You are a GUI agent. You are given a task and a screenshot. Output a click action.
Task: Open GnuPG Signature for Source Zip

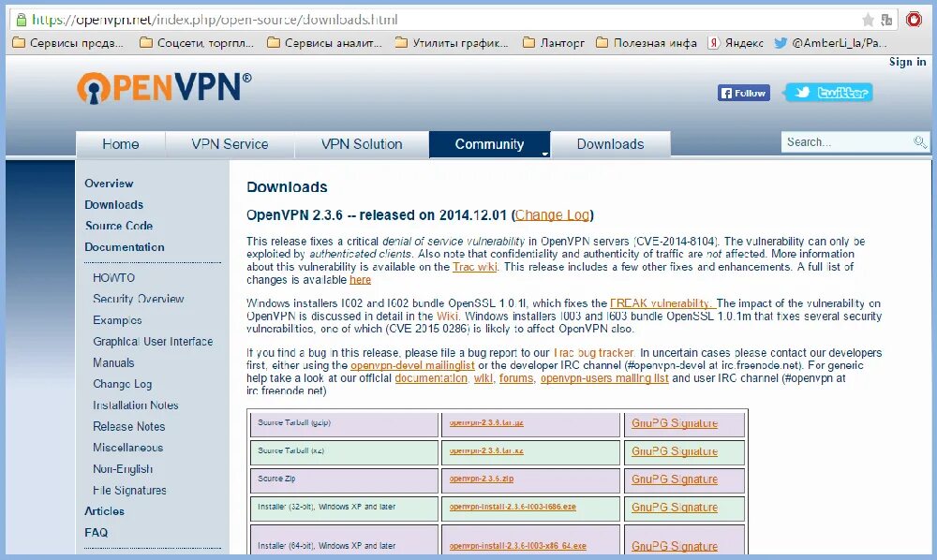675,479
